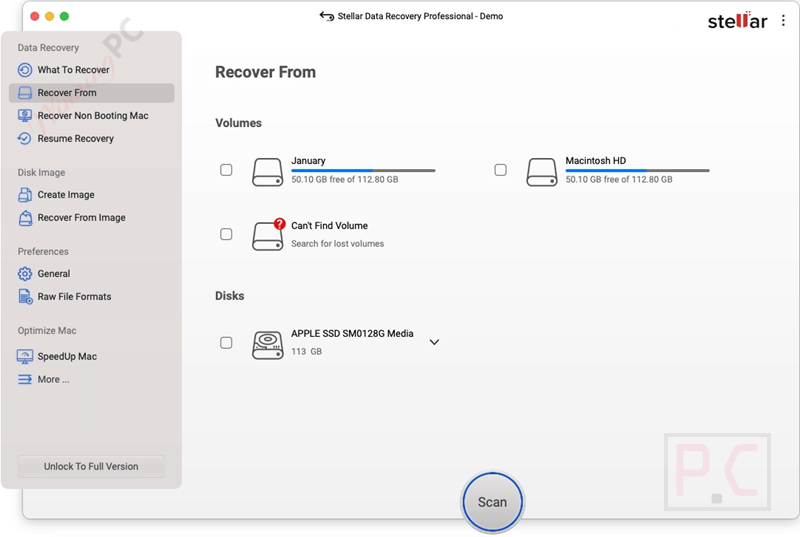This screenshot has width=800, height=537.
Task: Select Recover From in the sidebar
Action: (x=91, y=93)
